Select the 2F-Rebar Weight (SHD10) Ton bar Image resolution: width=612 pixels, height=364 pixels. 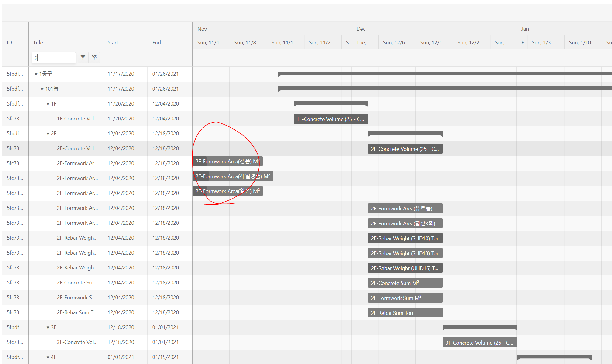[x=405, y=238]
